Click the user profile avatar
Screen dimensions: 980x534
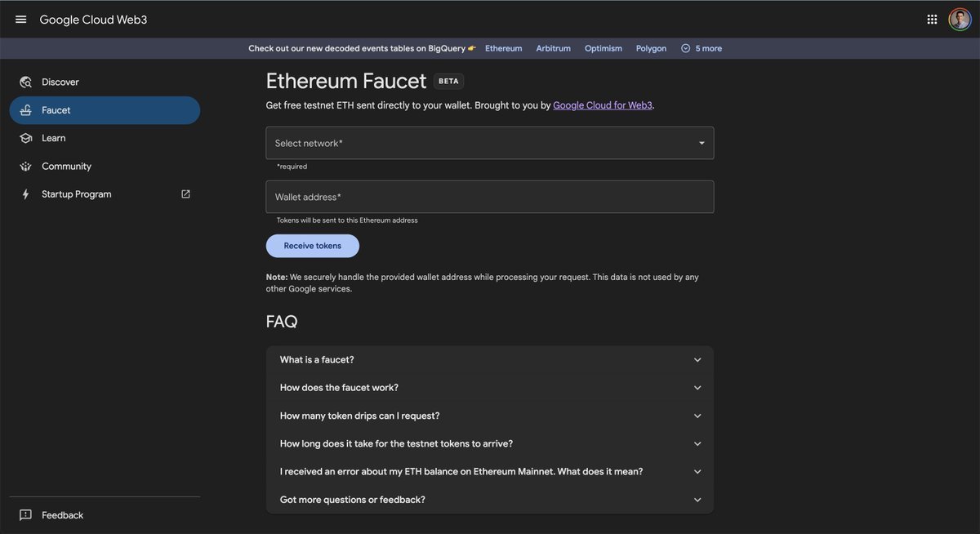coord(960,20)
